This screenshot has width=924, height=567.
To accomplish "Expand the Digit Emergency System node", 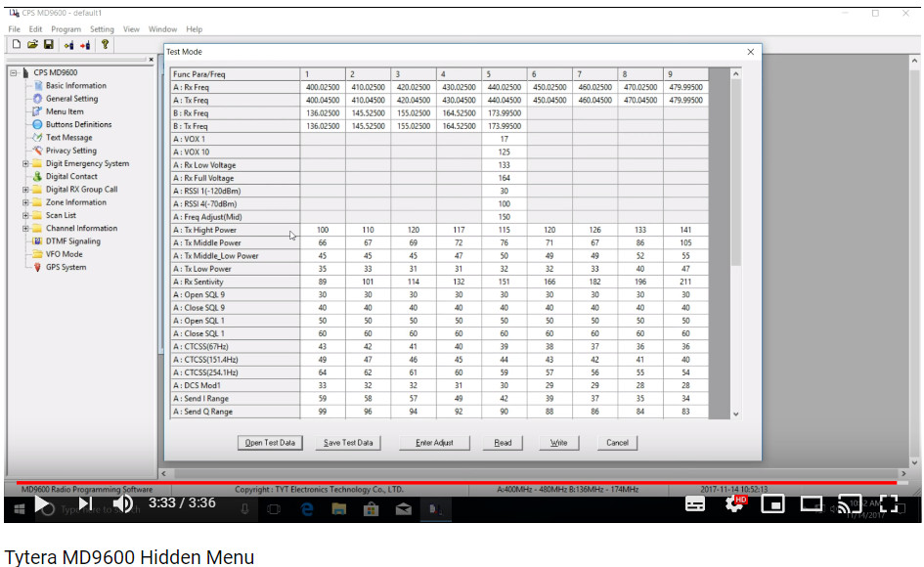I will click(x=25, y=164).
